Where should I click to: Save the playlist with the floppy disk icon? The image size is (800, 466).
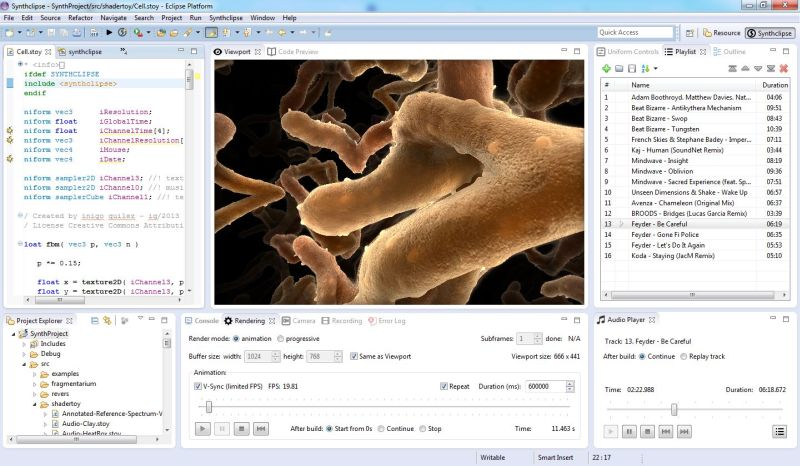pyautogui.click(x=632, y=68)
